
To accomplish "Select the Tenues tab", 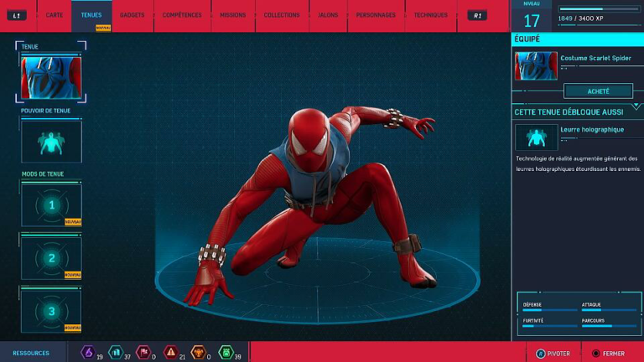I will (x=91, y=15).
